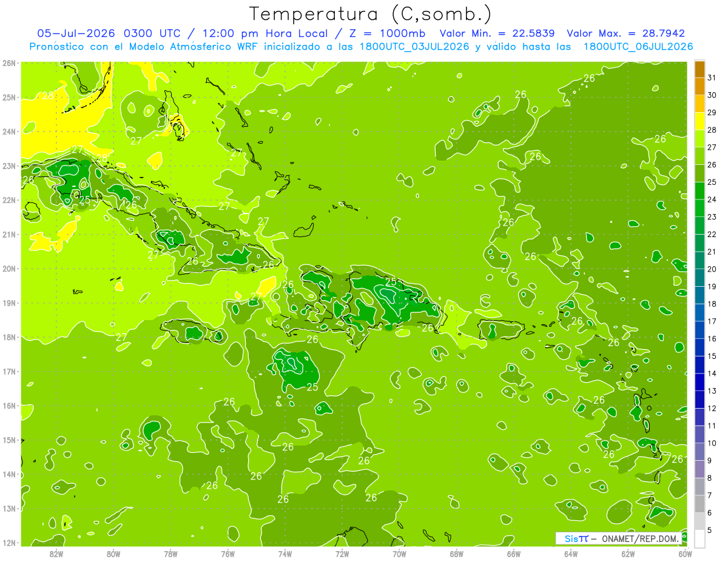This screenshot has width=728, height=562.
Task: Click the color bar label 13
Action: (x=712, y=391)
